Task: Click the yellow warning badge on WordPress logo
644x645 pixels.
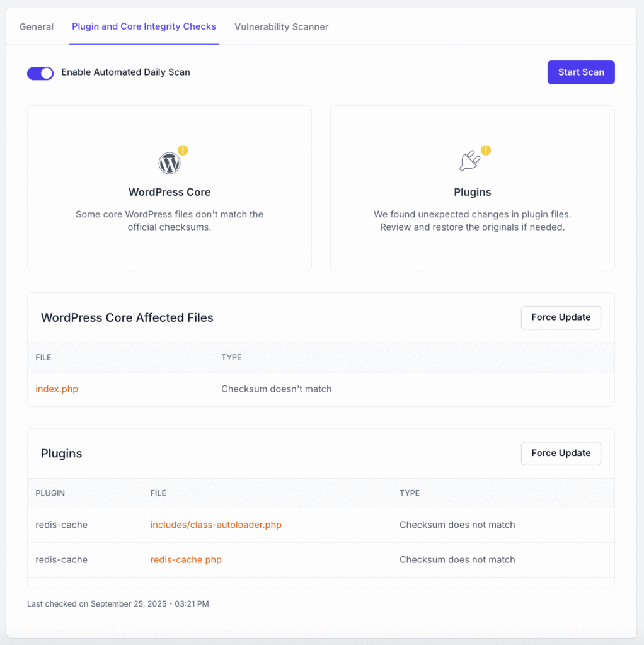Action: point(183,150)
